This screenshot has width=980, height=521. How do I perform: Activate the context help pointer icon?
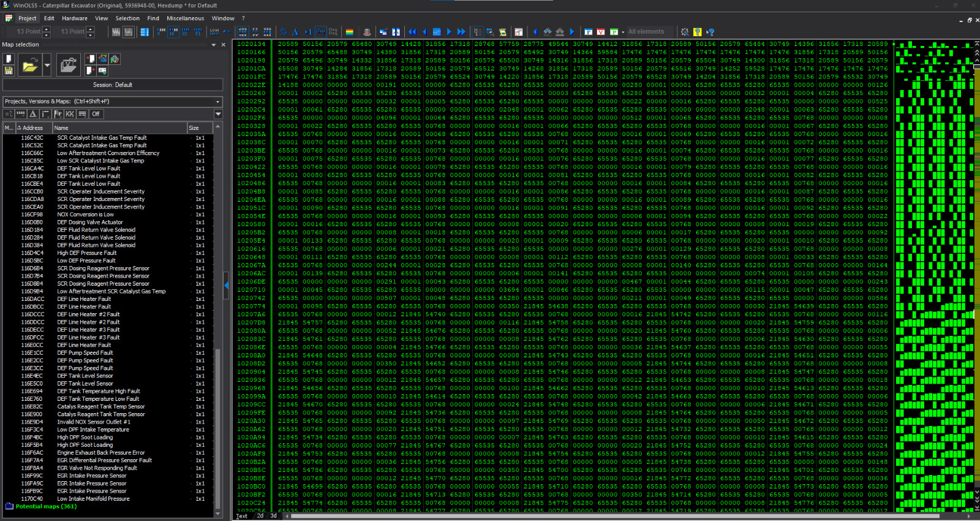[x=710, y=32]
